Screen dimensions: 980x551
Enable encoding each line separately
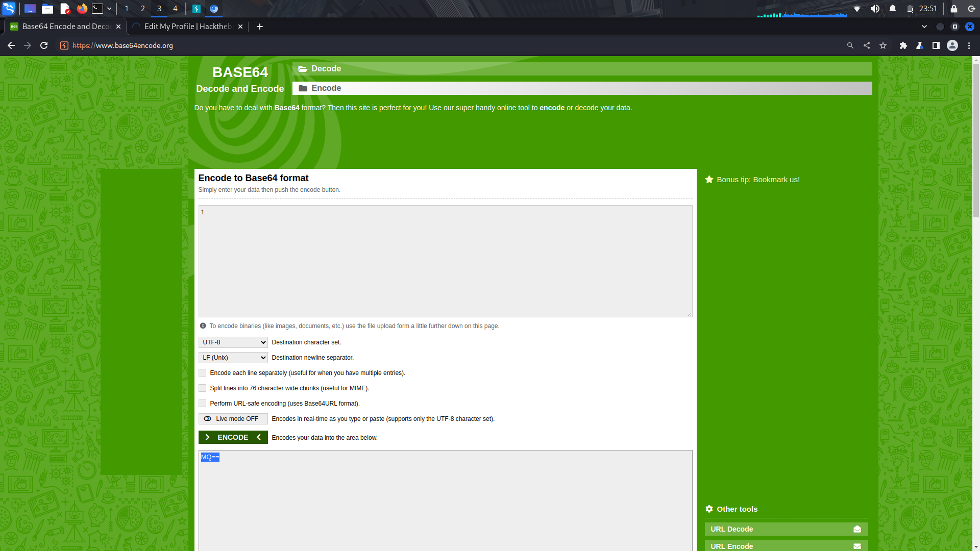(202, 372)
